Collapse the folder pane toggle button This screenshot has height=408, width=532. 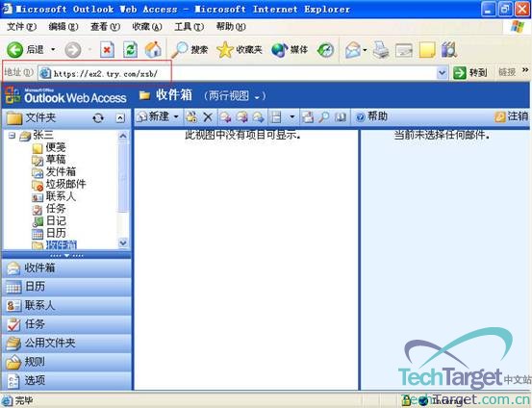tap(120, 117)
